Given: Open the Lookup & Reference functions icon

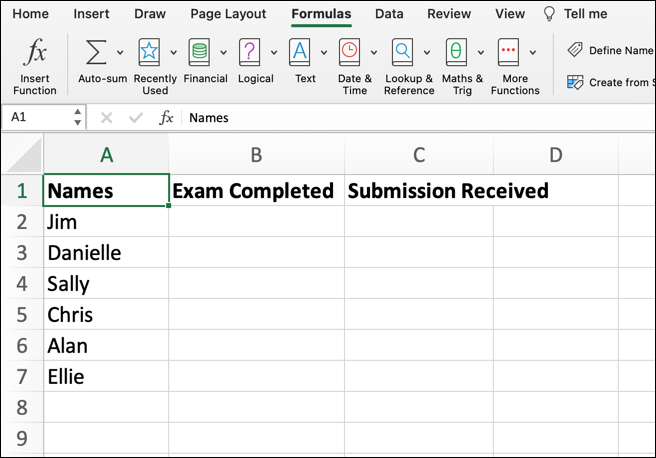Looking at the screenshot, I should (402, 52).
